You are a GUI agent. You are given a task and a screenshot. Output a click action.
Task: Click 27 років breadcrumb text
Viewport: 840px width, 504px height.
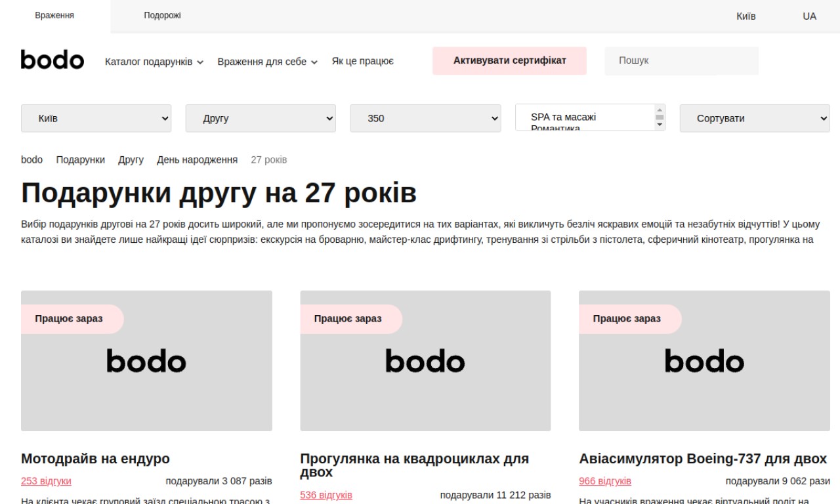click(268, 159)
